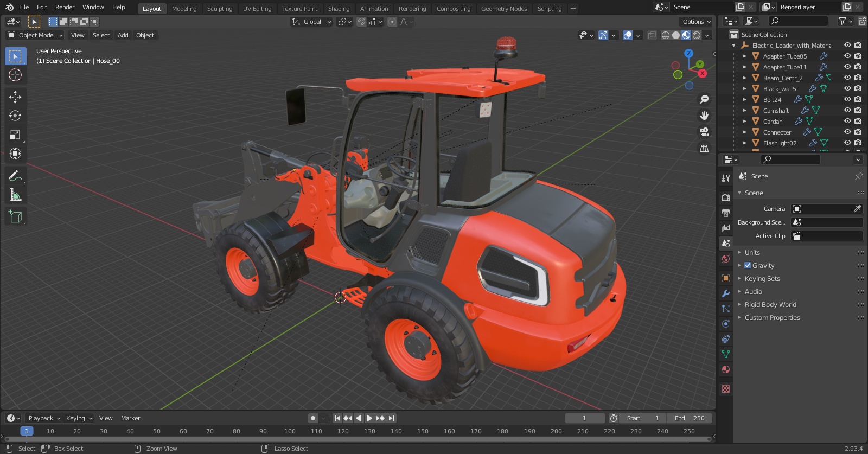The height and width of the screenshot is (454, 868).
Task: Open Global transform orientation dropdown
Action: point(312,22)
